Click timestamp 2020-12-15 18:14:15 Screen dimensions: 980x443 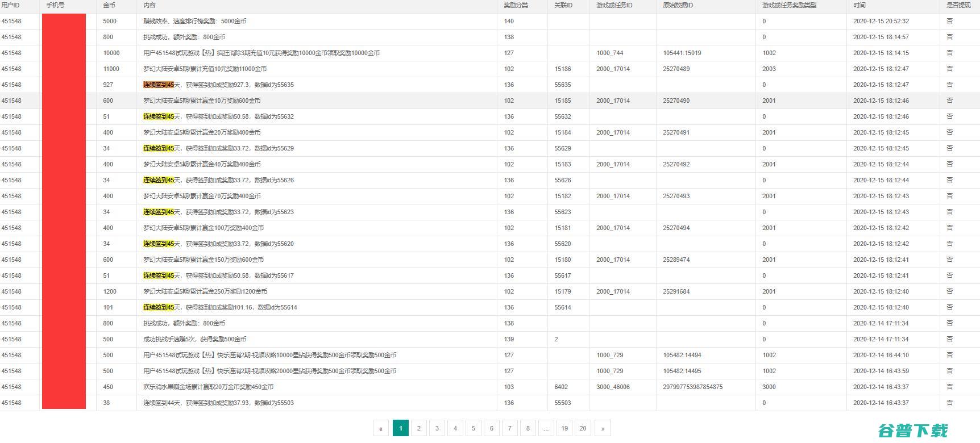(881, 53)
